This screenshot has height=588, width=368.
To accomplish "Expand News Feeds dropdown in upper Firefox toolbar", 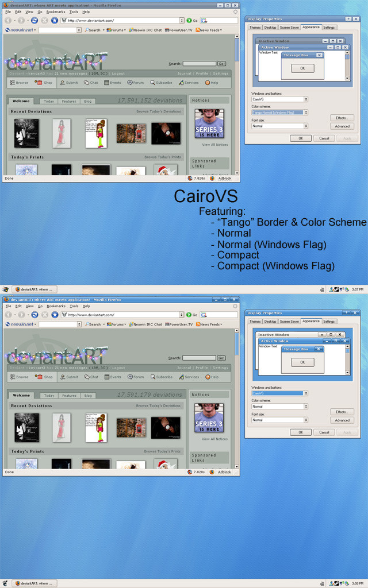I will coord(221,30).
